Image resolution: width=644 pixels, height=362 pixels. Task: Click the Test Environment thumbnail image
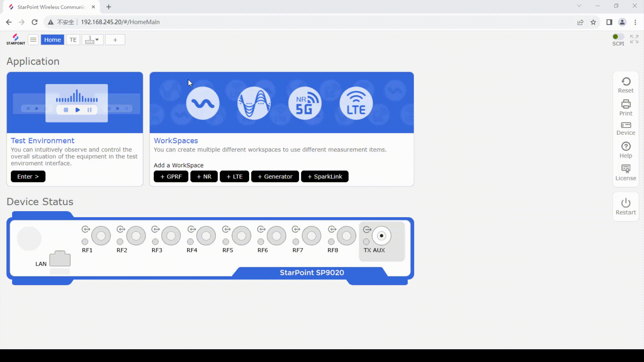pos(75,103)
